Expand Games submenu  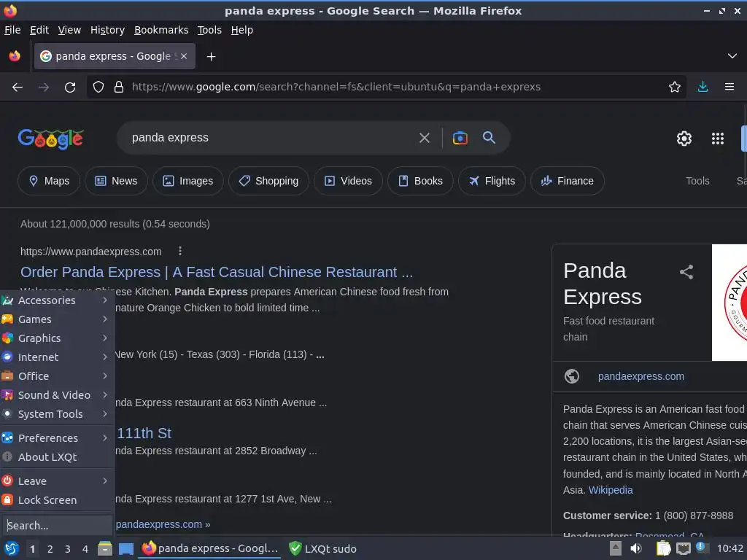[57, 319]
